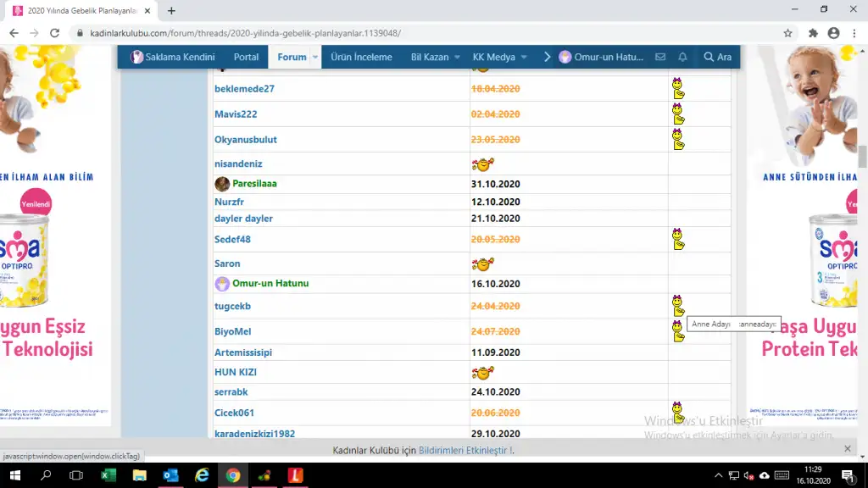
Task: Bookmark this page with the star icon
Action: coord(787,33)
